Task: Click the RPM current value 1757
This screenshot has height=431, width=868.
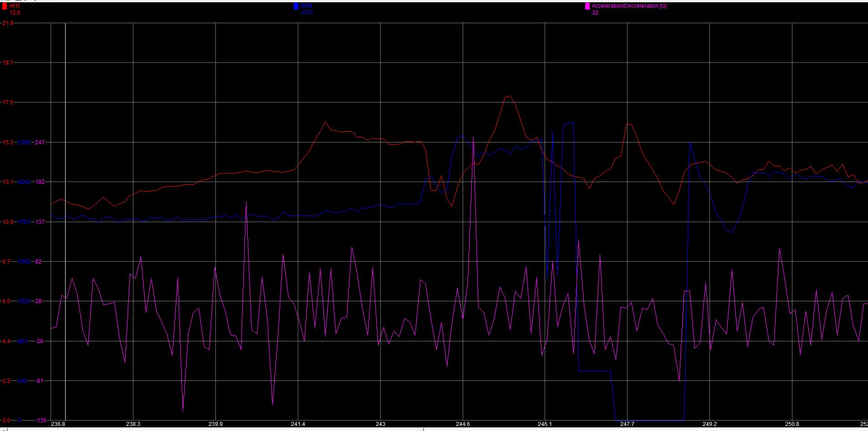Action: [307, 13]
